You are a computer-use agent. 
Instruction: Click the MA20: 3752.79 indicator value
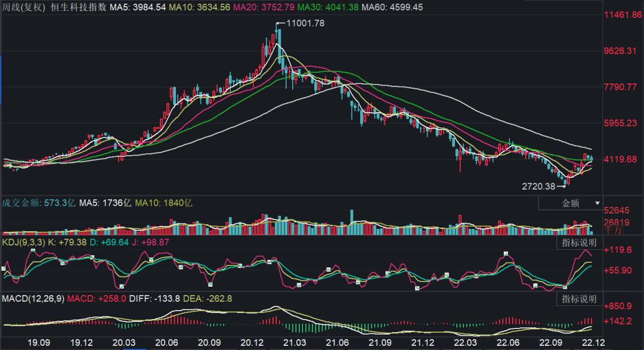(x=264, y=7)
